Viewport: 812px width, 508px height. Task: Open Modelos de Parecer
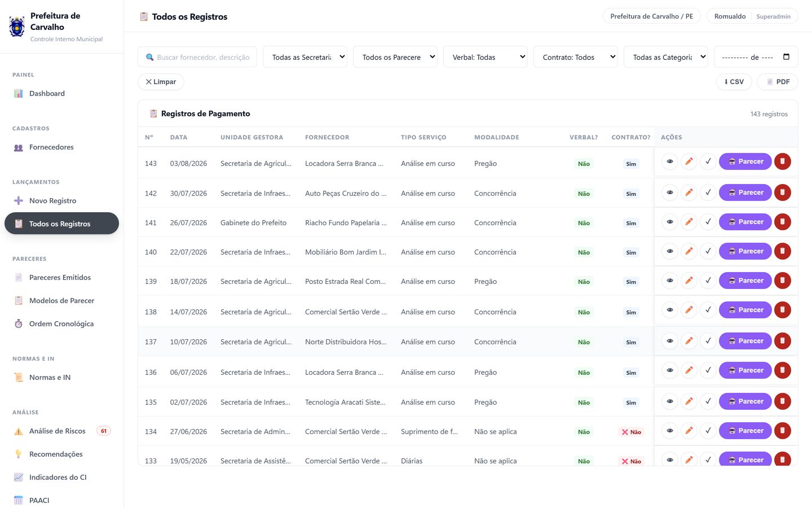(61, 301)
